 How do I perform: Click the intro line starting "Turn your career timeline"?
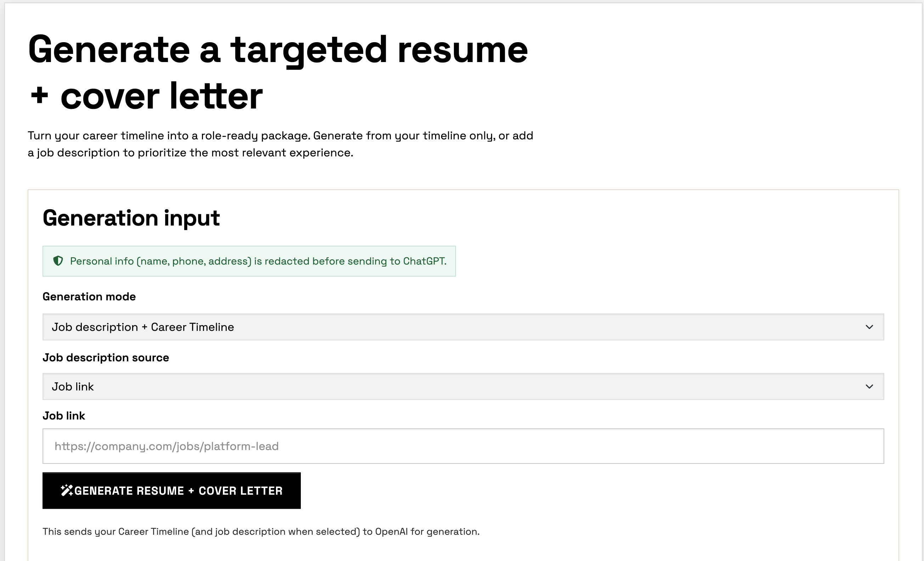click(280, 135)
